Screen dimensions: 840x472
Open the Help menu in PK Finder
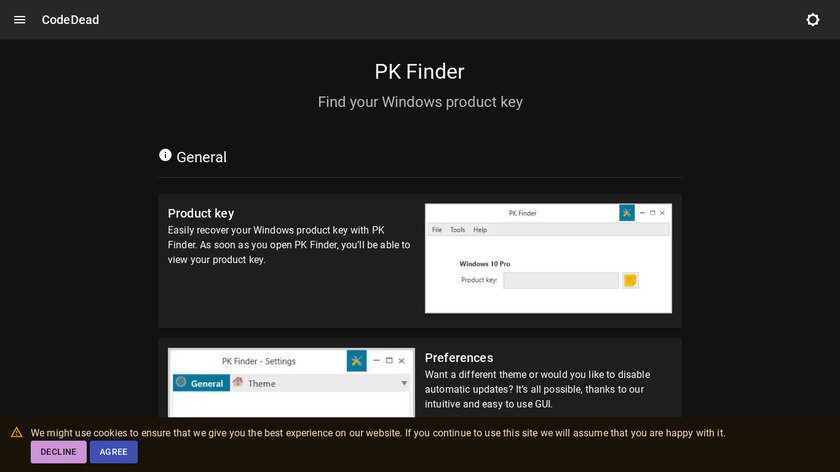tap(480, 230)
